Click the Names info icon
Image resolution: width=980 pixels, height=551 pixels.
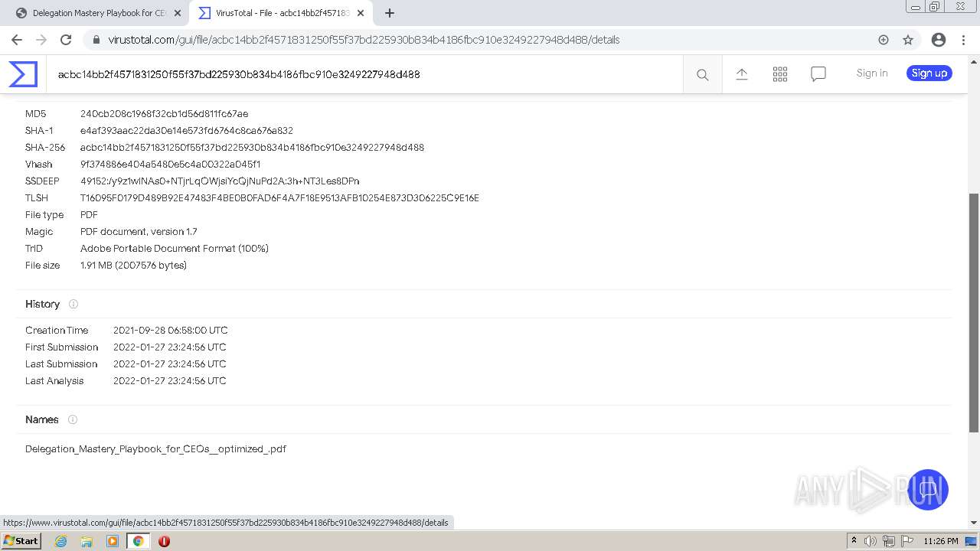pos(73,419)
